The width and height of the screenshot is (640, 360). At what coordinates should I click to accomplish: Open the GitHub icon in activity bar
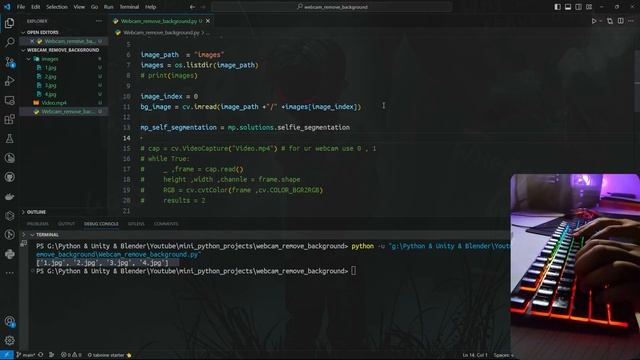coord(9,177)
